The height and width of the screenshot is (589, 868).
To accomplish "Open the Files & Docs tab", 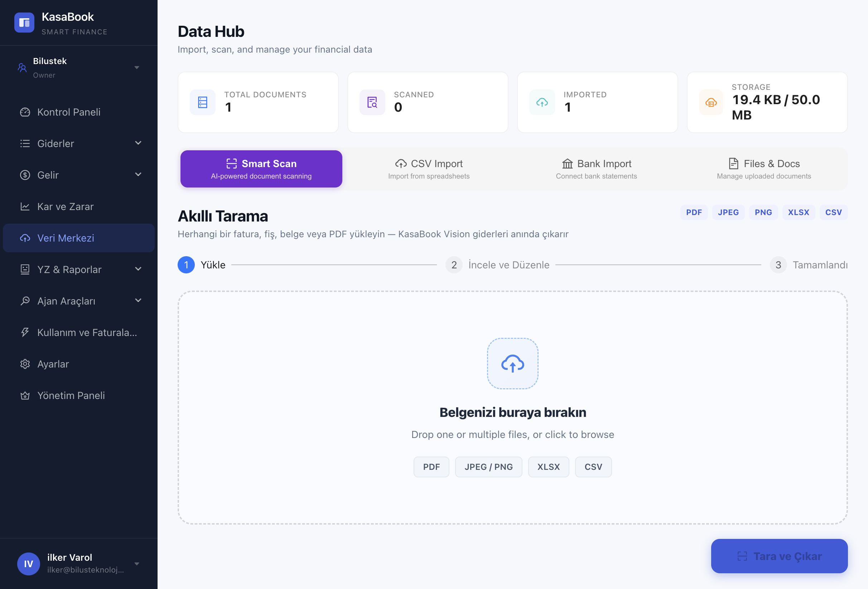I will (764, 169).
